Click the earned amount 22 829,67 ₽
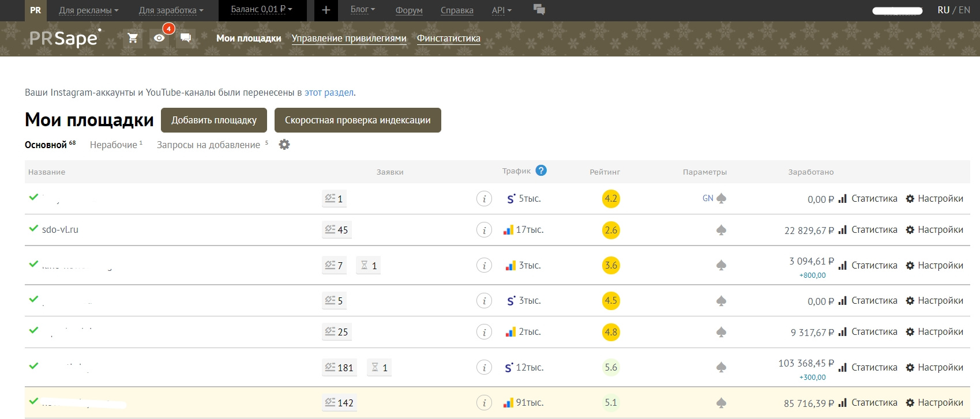Viewport: 980px width, 419px height. [x=809, y=231]
